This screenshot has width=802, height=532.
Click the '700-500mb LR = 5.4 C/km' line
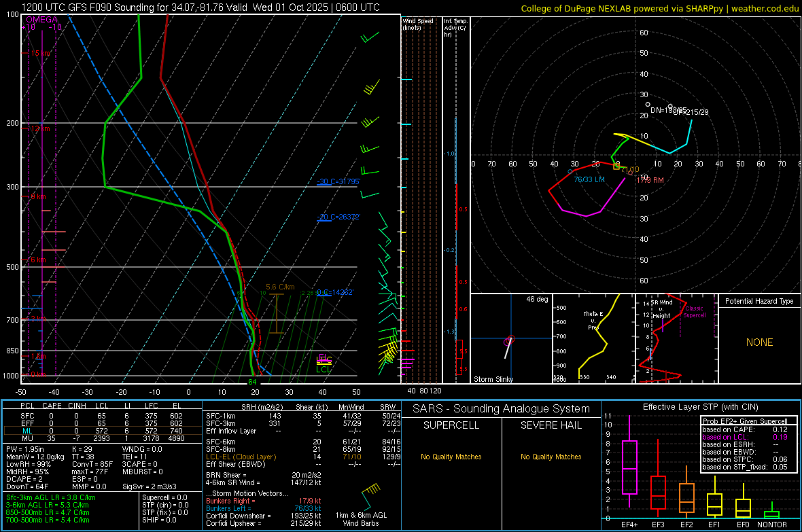click(48, 520)
